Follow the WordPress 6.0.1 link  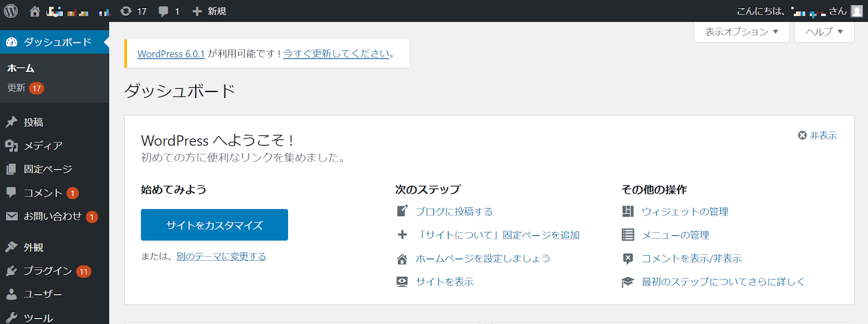(x=171, y=54)
